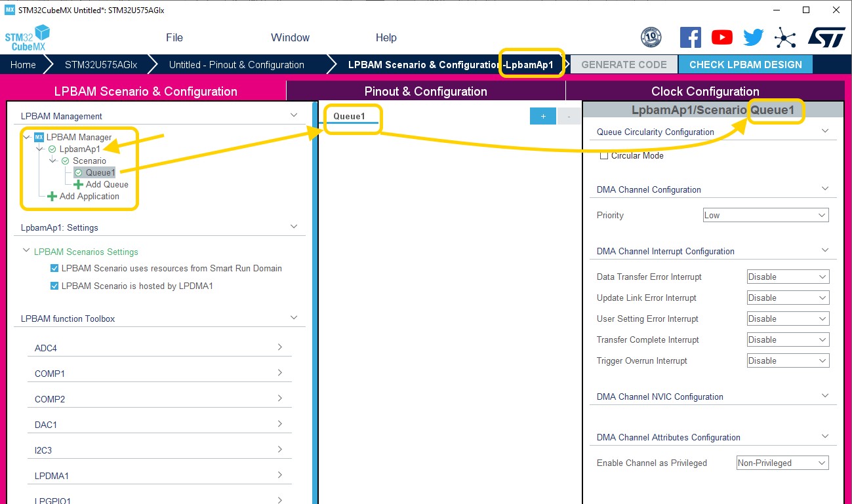
Task: Open the Twitter bird icon
Action: point(753,37)
